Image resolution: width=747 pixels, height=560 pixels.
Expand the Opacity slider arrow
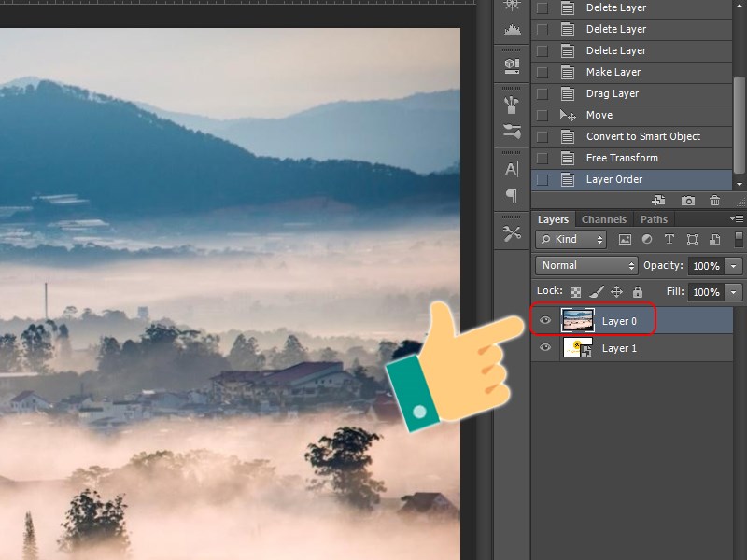point(734,266)
